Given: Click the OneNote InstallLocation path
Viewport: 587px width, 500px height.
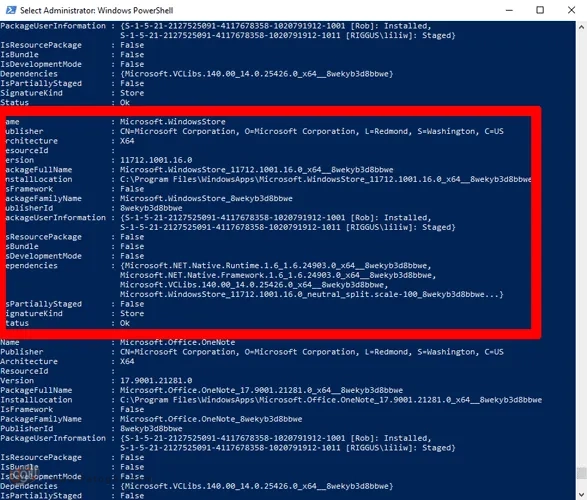Looking at the screenshot, I should pos(331,400).
